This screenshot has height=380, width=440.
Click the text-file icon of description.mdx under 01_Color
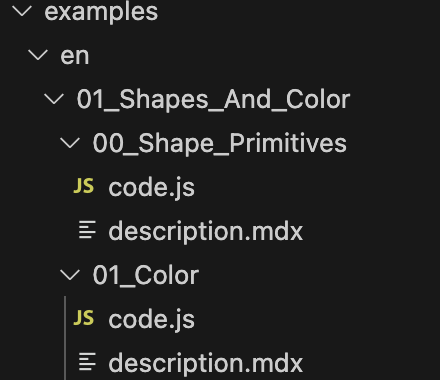pos(87,362)
